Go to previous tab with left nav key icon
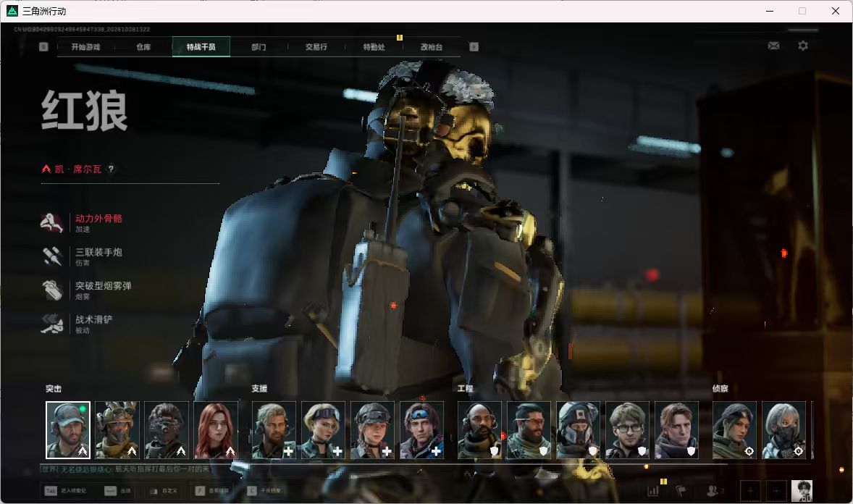853x504 pixels. (43, 47)
